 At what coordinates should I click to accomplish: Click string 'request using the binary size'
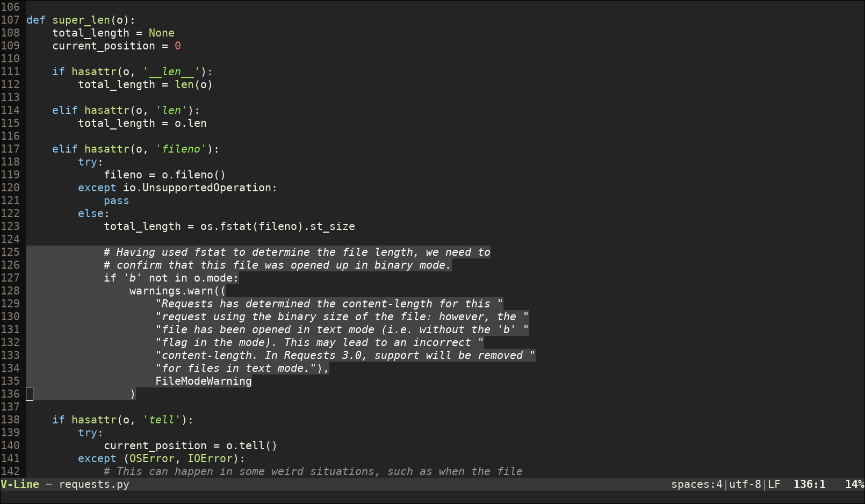pyautogui.click(x=342, y=316)
